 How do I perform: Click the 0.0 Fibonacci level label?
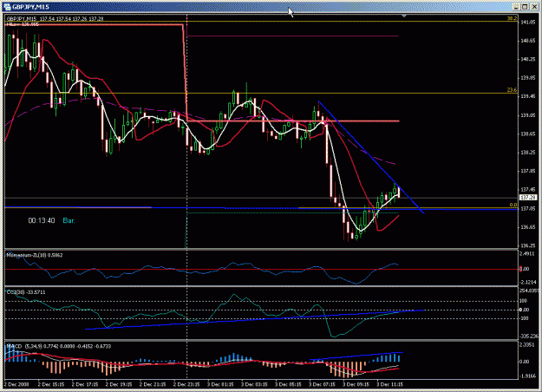[513, 205]
